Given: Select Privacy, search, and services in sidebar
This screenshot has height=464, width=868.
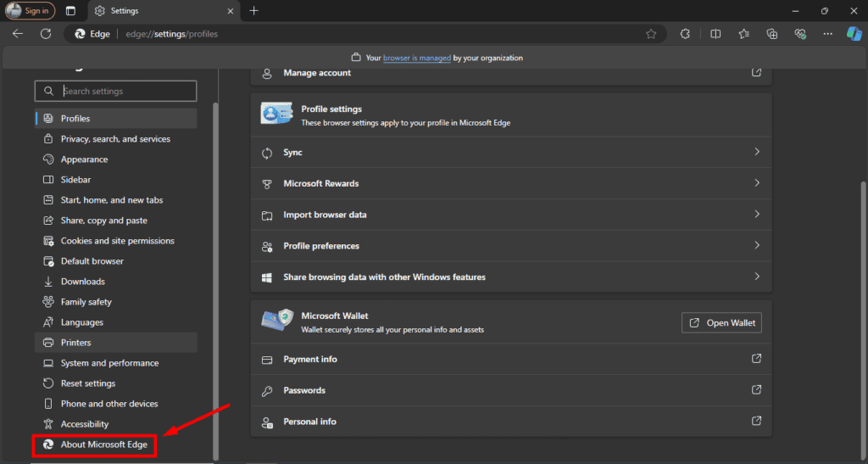Looking at the screenshot, I should click(x=115, y=139).
